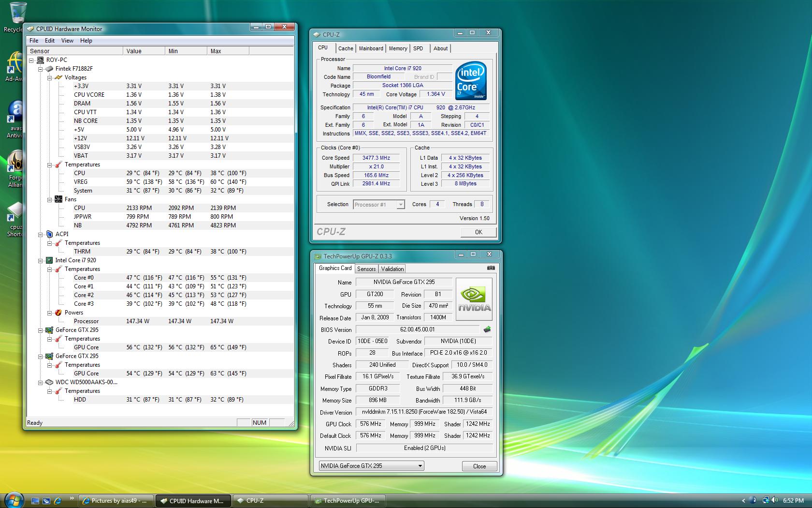Switch to the SPD tab in CPU-Z
812x508 pixels.
pyautogui.click(x=418, y=48)
